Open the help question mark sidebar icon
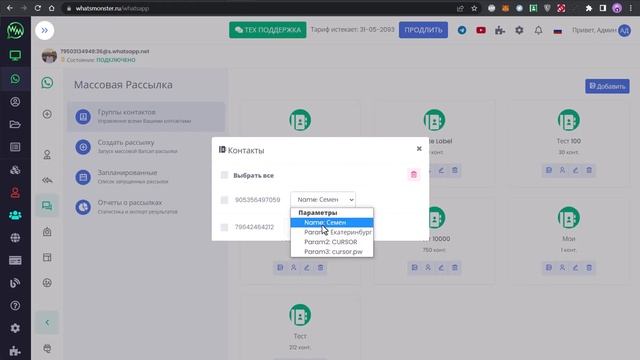This screenshot has width=640, height=360. pos(15,305)
